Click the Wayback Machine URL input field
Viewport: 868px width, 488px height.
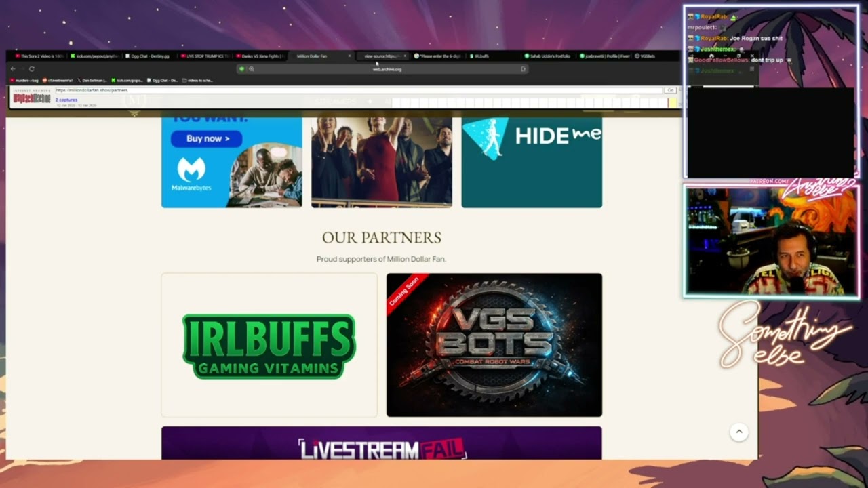pos(359,90)
